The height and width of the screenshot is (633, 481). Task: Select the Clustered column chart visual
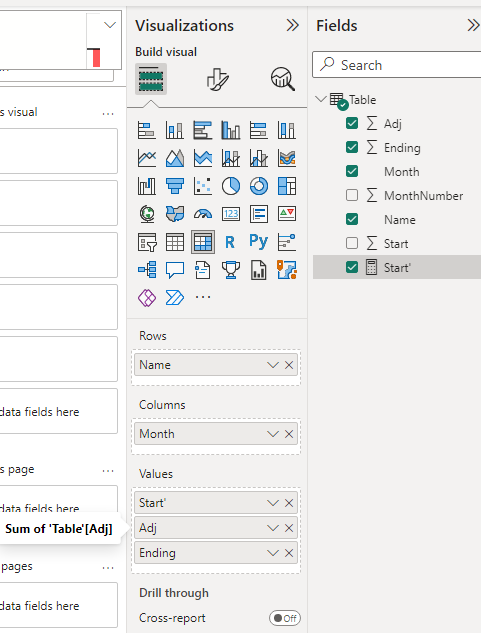click(x=231, y=130)
